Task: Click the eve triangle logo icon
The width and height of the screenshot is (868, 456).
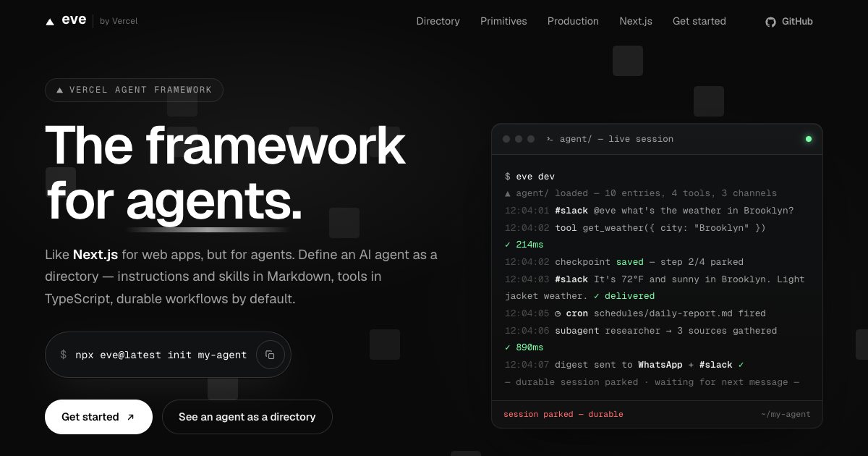Action: pos(50,22)
